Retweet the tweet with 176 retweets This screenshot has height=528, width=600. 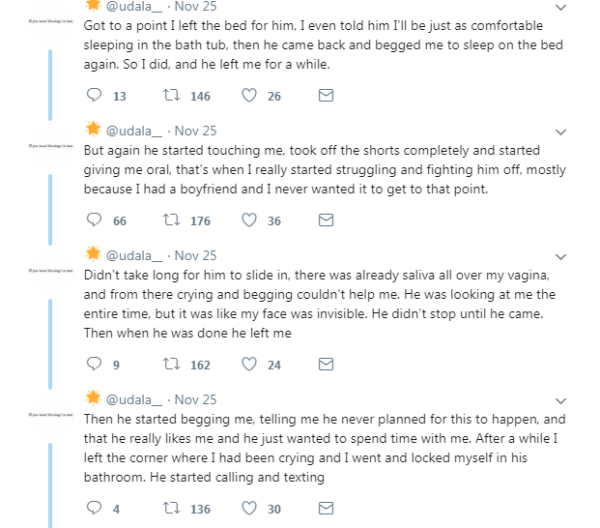(171, 220)
